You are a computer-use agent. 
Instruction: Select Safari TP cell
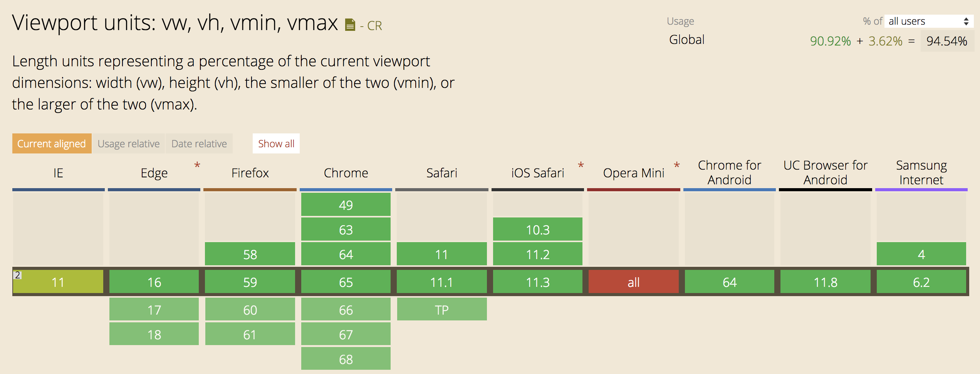442,309
